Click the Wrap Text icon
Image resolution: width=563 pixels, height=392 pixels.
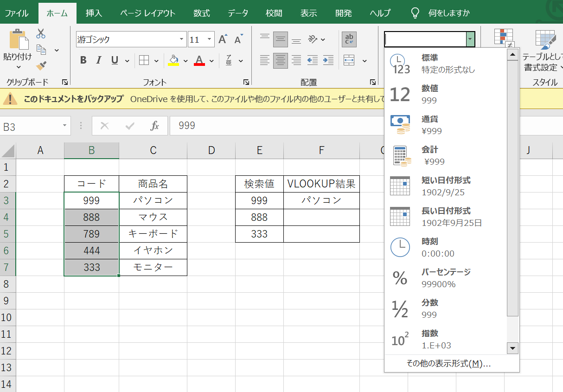click(349, 39)
